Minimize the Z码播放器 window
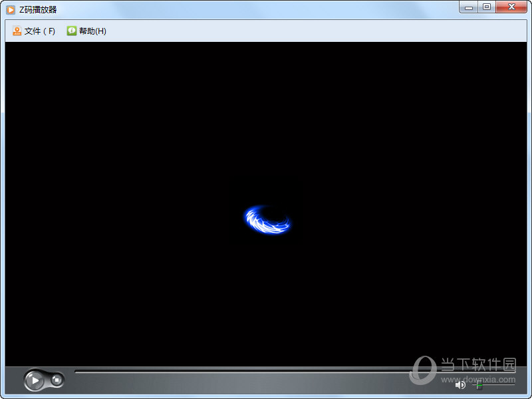Viewport: 532px width, 399px height. [469, 7]
